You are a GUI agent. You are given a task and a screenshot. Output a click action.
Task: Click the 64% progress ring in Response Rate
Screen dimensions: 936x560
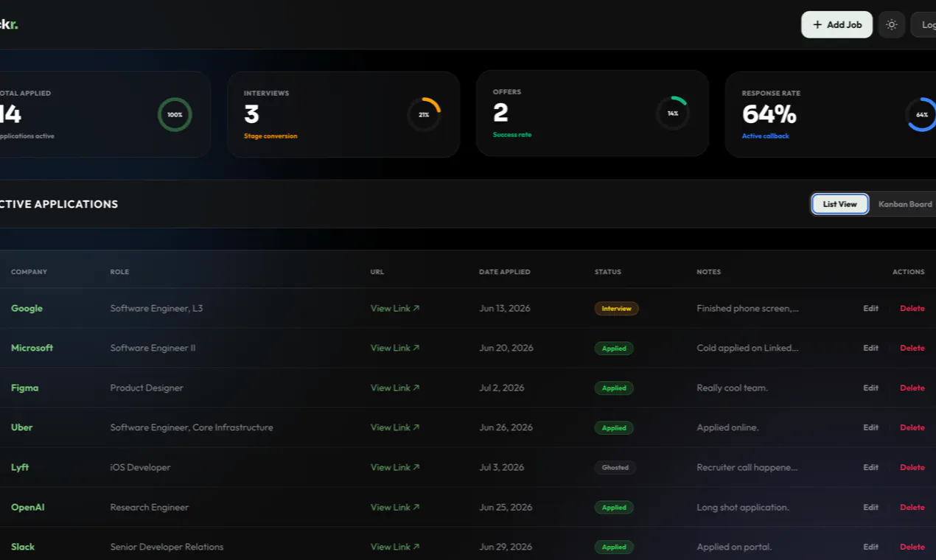(921, 115)
